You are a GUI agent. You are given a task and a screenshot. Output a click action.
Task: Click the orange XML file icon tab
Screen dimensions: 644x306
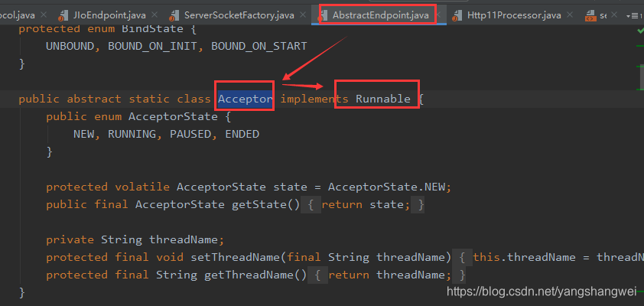590,15
